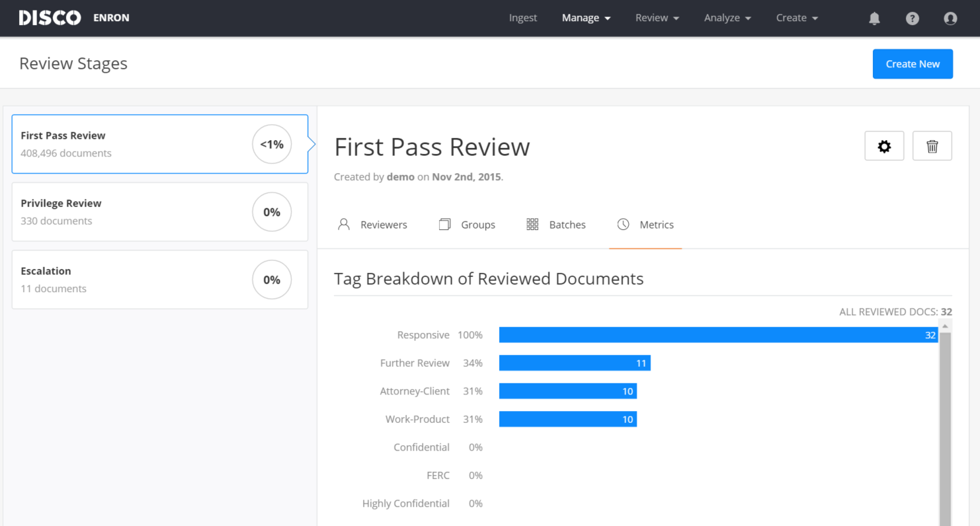Image resolution: width=980 pixels, height=526 pixels.
Task: Click the '34%' value beside Further Review
Action: 473,363
